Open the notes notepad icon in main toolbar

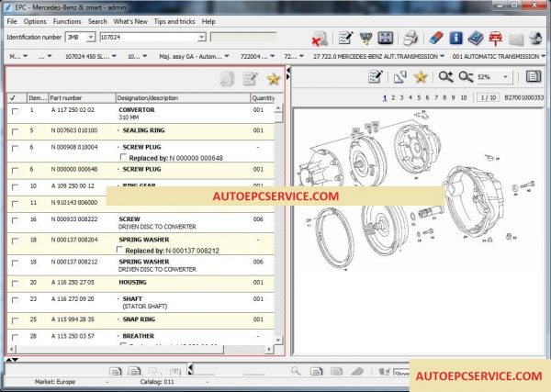tap(345, 38)
